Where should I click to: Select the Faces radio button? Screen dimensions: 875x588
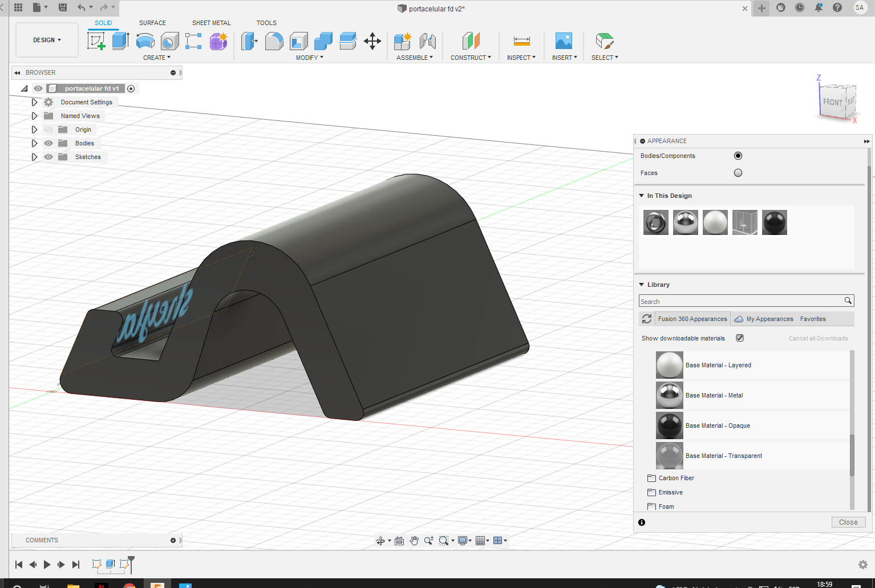tap(738, 173)
